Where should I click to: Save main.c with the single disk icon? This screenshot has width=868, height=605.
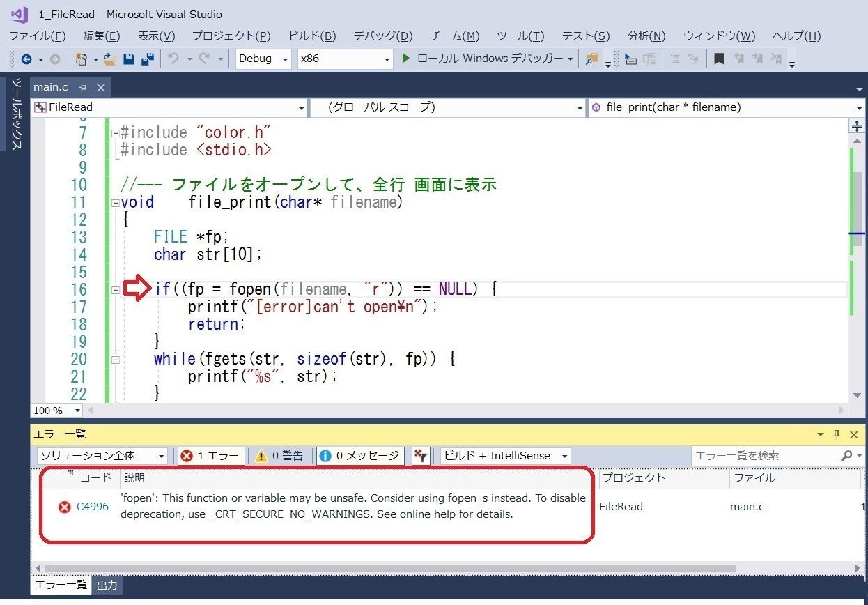129,59
